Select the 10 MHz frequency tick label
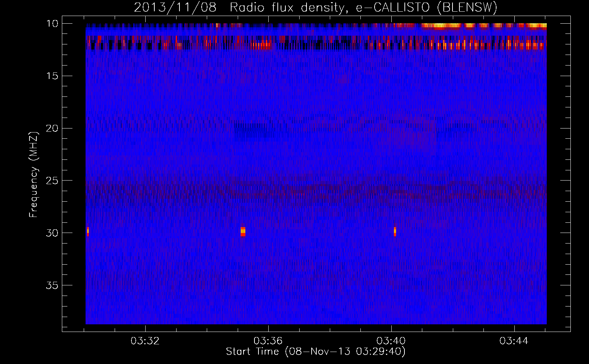 (x=52, y=24)
